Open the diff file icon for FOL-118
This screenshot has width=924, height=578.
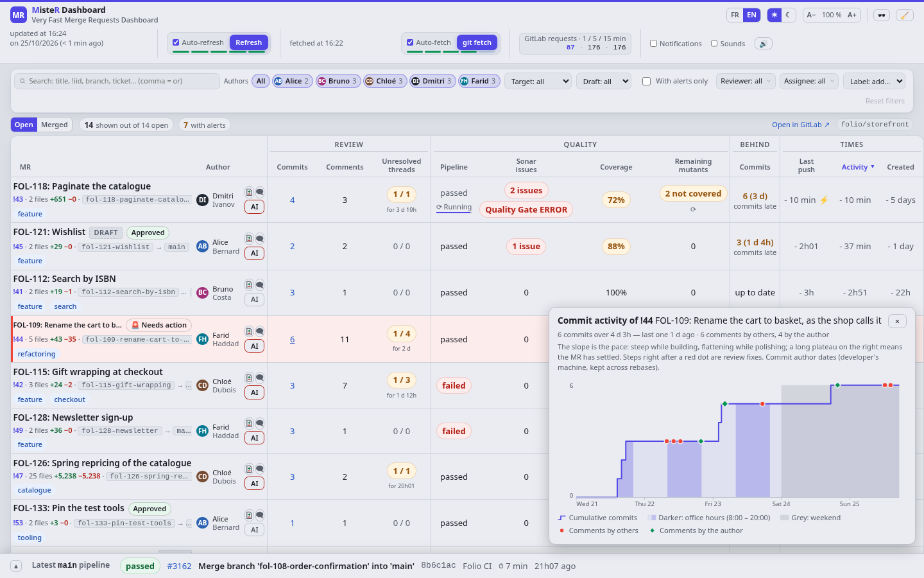tap(249, 192)
